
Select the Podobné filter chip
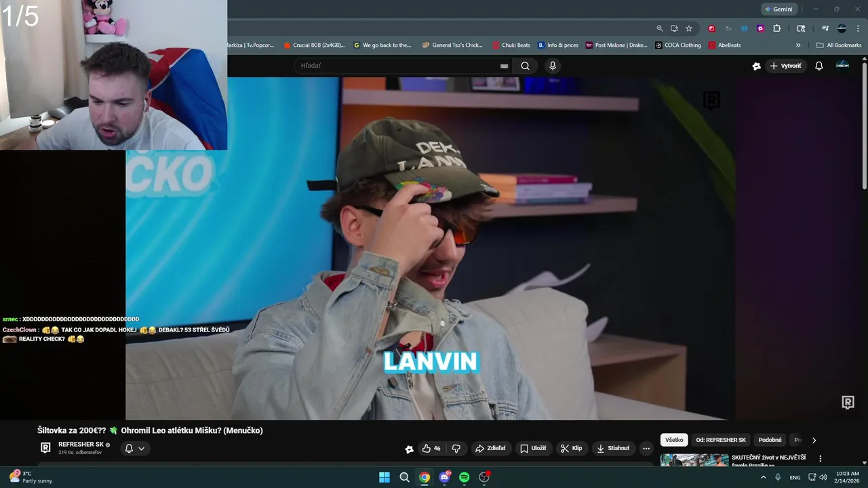click(x=770, y=440)
